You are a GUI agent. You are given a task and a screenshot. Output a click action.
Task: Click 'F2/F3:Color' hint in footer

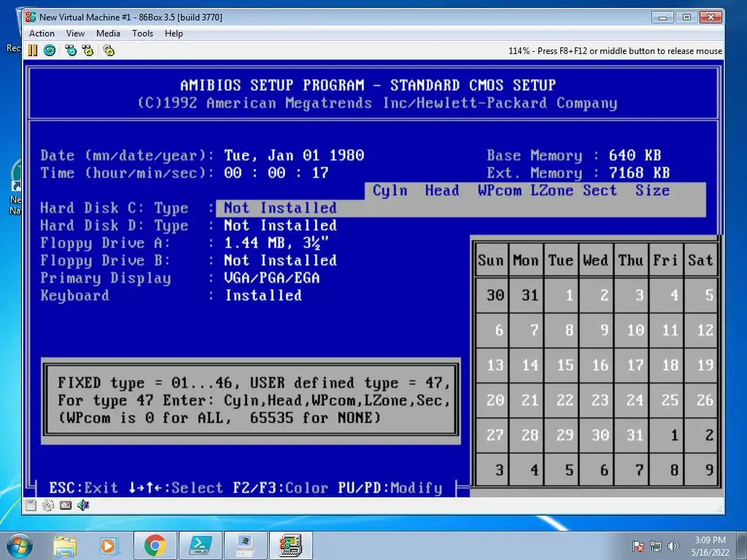pyautogui.click(x=281, y=488)
